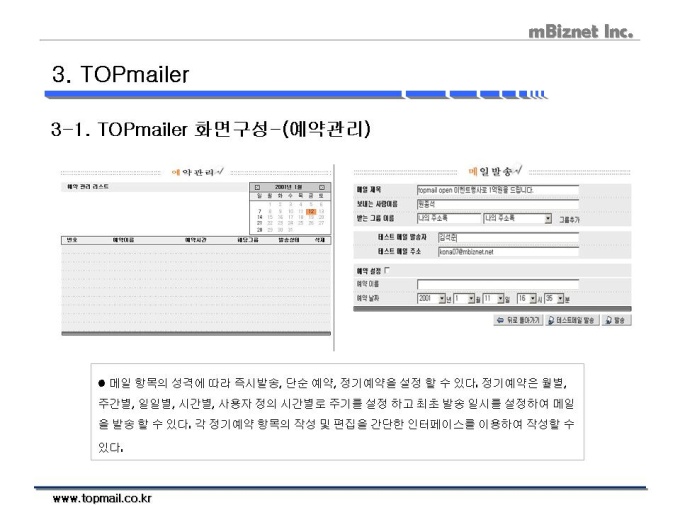Click the 발송상태 column header
This screenshot has width=680, height=510.
pos(289,240)
